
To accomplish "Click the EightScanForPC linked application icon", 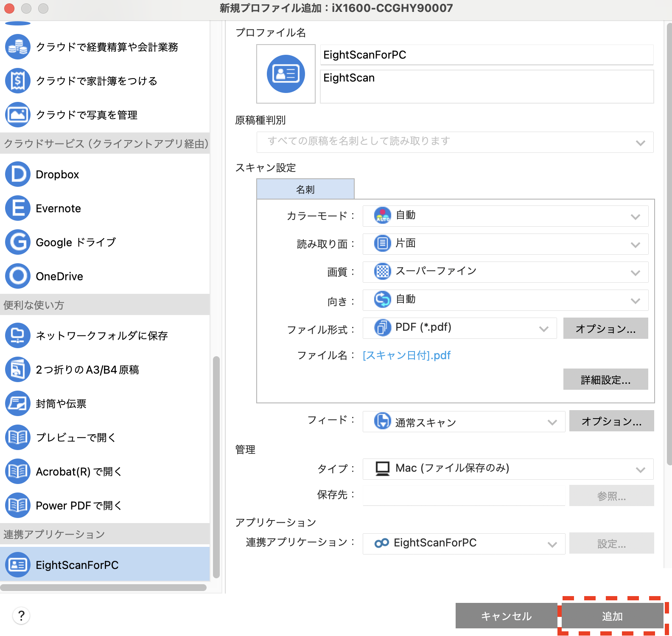I will 382,543.
